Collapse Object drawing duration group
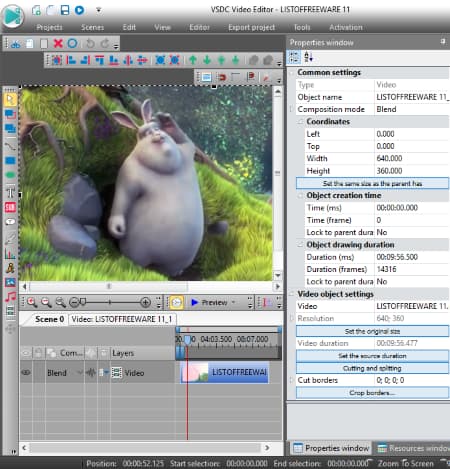The width and height of the screenshot is (450, 469). tap(301, 245)
